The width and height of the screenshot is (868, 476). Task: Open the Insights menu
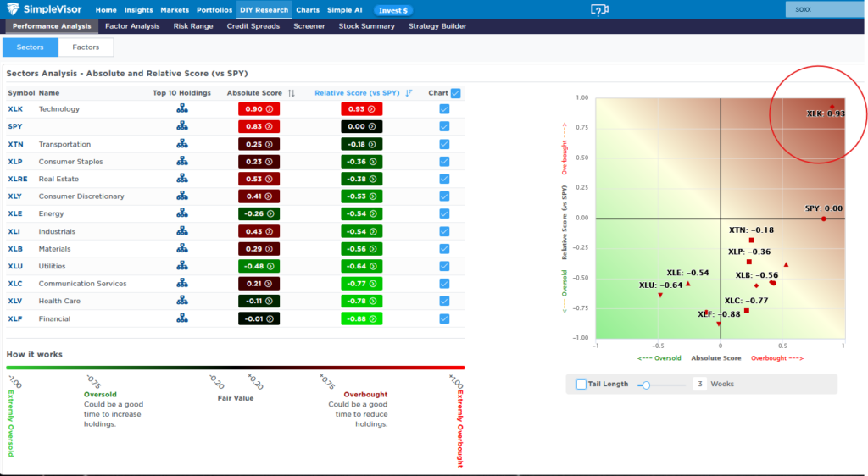(x=138, y=10)
